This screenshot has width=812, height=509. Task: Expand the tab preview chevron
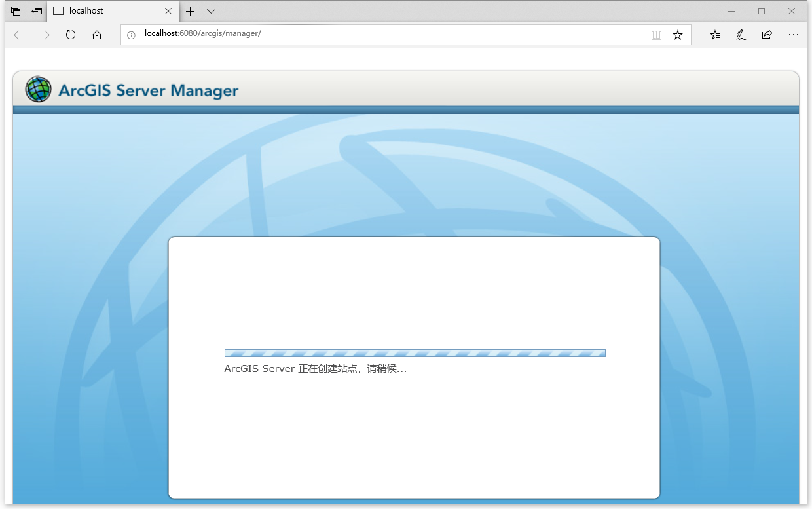[x=211, y=11]
